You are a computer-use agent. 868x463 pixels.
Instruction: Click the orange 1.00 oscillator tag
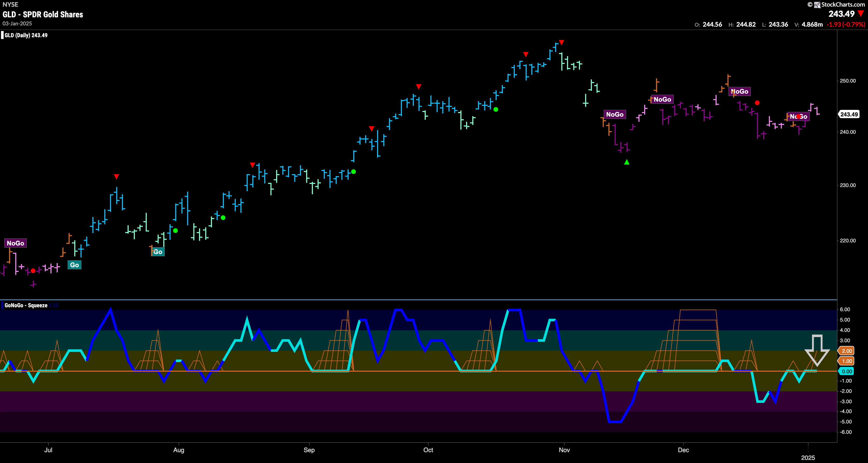[x=846, y=361]
